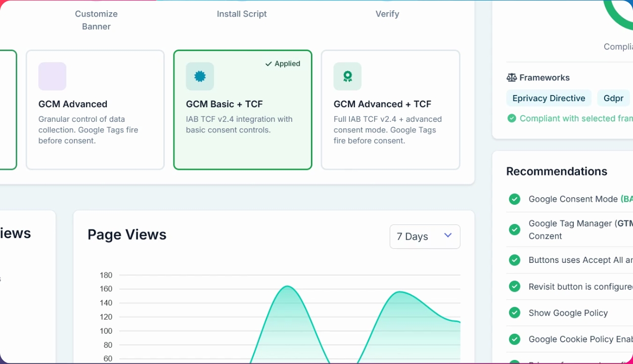Go to the Customize Banner step
This screenshot has width=633, height=364.
click(96, 20)
